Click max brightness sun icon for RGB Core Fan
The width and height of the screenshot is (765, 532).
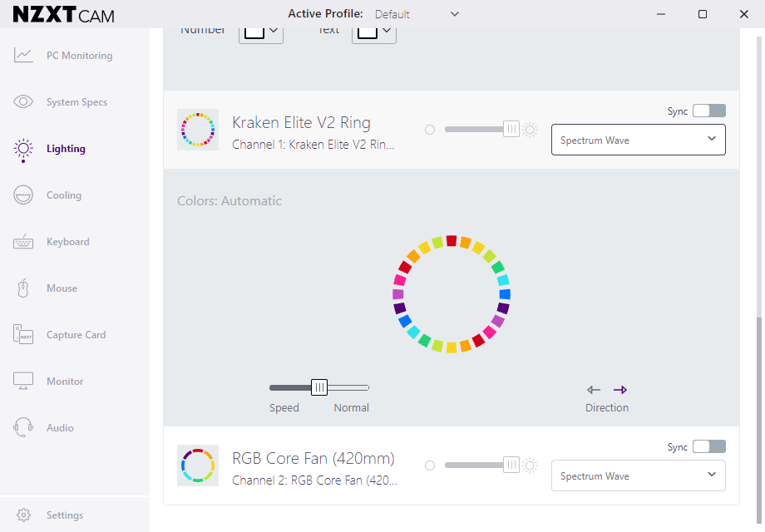click(x=530, y=465)
